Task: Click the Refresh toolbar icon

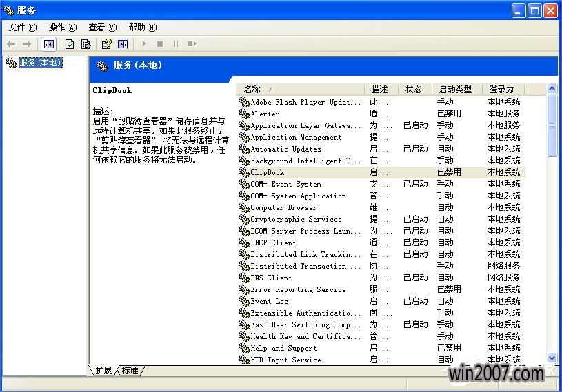Action: [70, 44]
